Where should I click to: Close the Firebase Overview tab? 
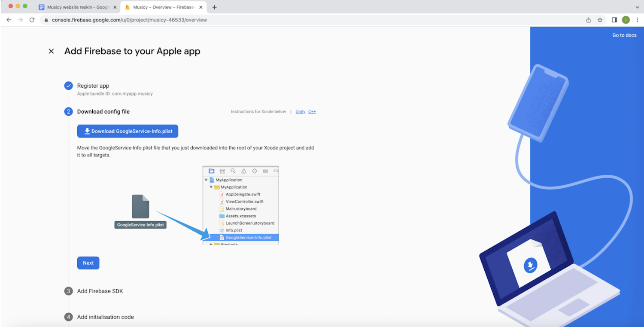click(201, 7)
